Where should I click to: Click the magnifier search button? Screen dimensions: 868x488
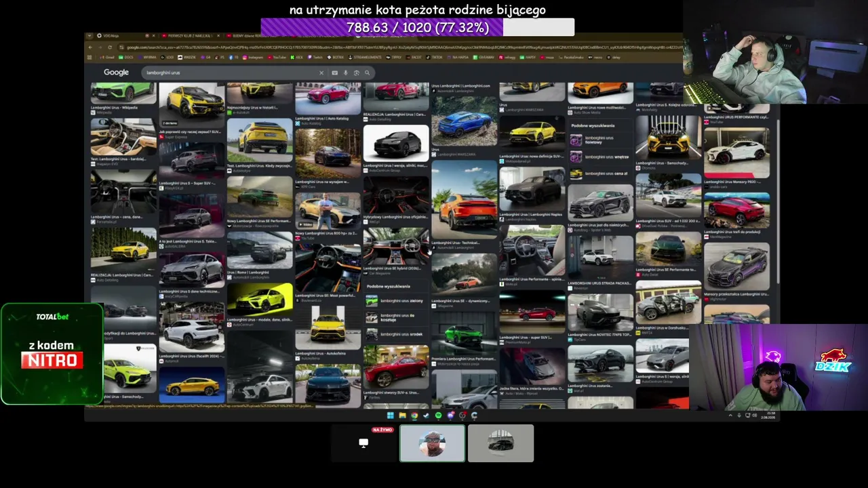pyautogui.click(x=367, y=73)
